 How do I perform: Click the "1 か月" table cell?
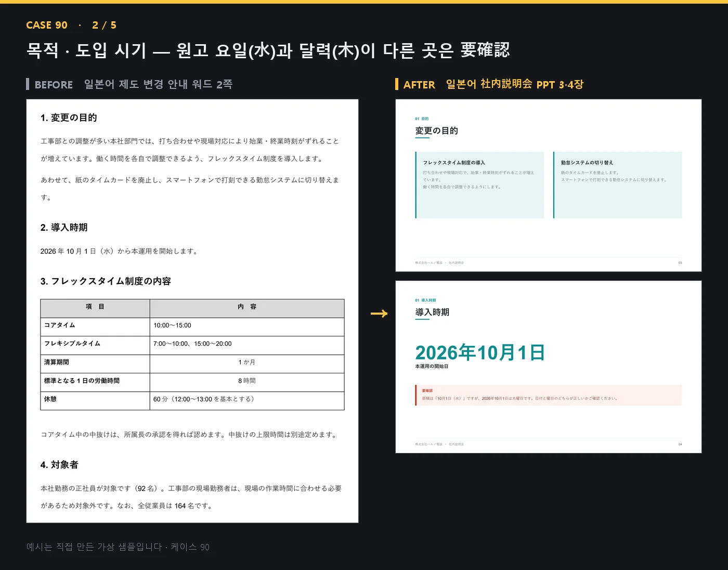coord(247,364)
